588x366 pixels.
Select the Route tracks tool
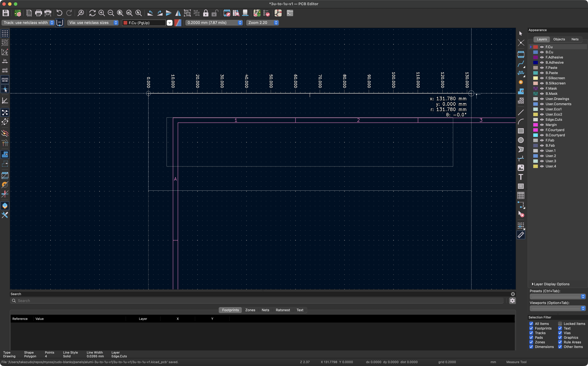click(x=521, y=64)
